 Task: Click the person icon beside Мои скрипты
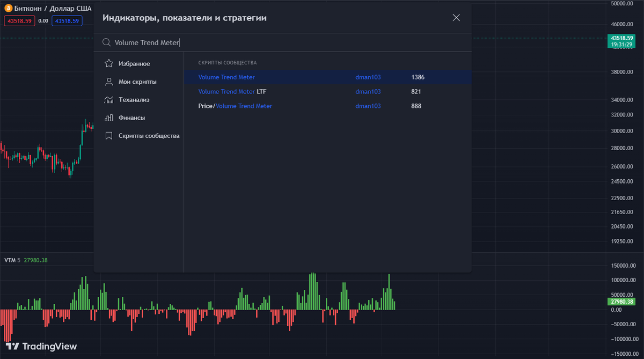tap(108, 82)
